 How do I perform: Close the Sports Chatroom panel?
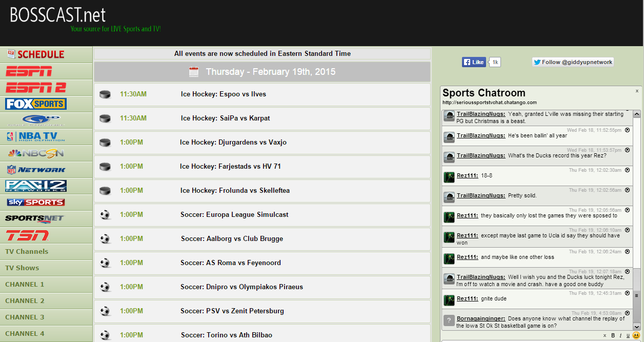tap(637, 91)
